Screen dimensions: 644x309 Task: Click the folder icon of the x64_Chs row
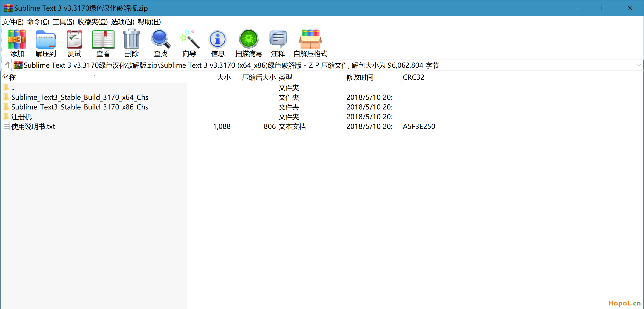pos(6,97)
